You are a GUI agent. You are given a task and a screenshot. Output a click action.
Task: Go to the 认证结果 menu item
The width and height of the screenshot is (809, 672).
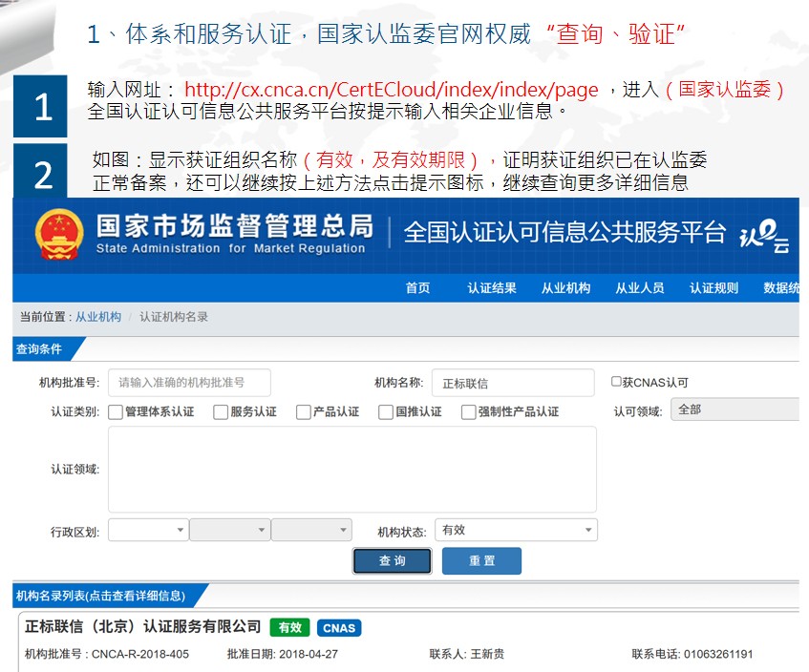click(x=492, y=288)
